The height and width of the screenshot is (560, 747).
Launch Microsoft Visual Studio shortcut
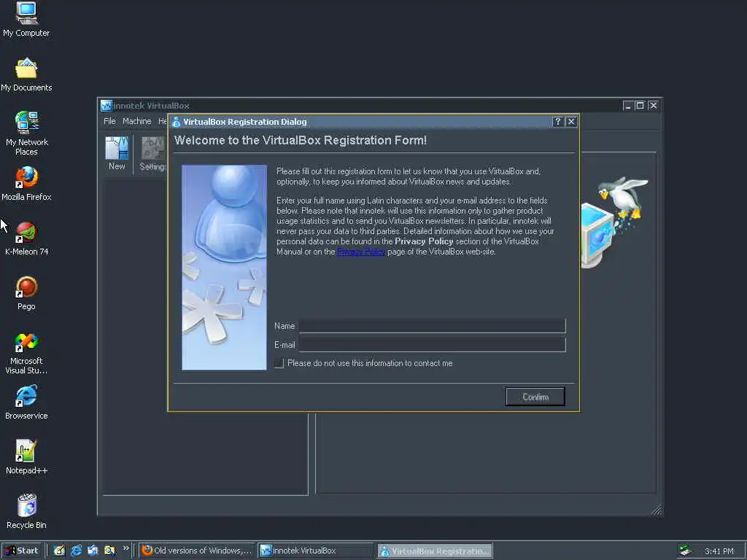pyautogui.click(x=27, y=352)
